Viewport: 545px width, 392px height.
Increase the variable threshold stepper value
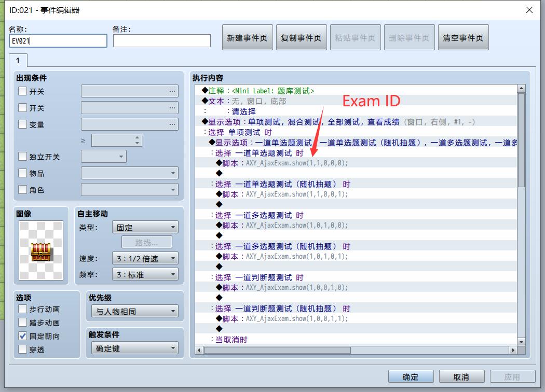(138, 137)
